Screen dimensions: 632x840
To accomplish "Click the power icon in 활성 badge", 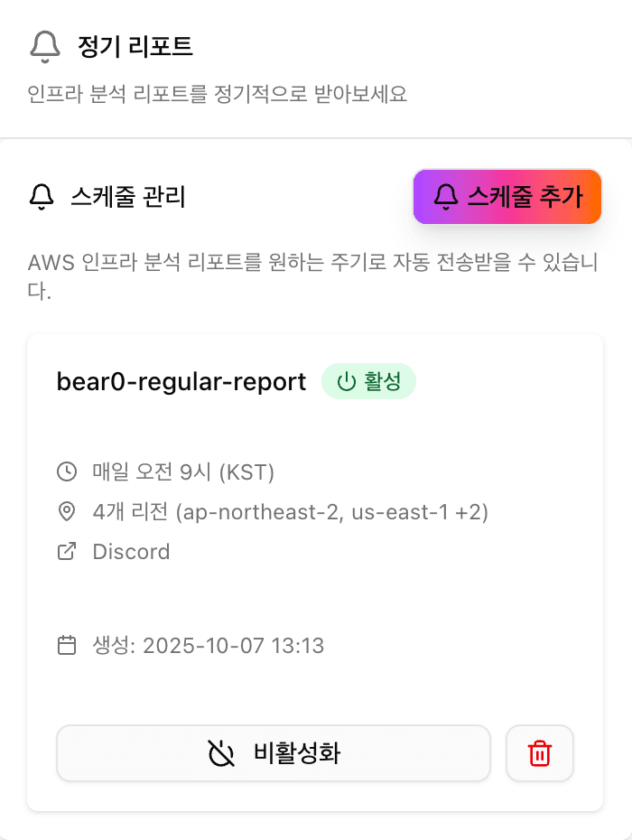I will point(346,381).
